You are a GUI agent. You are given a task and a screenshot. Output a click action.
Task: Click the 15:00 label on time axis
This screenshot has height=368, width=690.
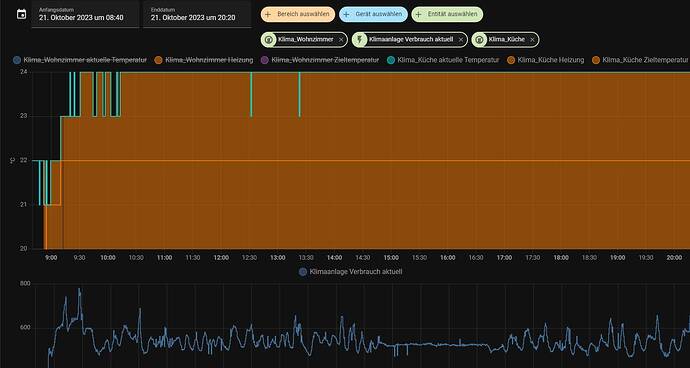tap(391, 258)
